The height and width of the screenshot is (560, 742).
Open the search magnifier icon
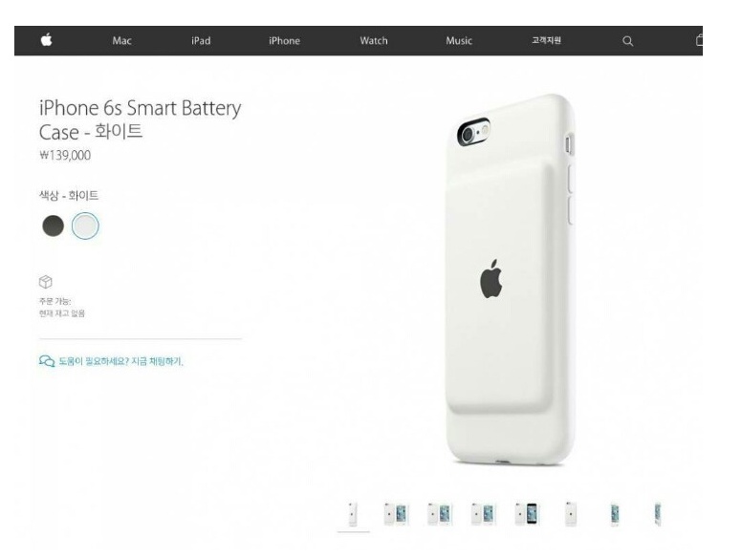pos(627,41)
